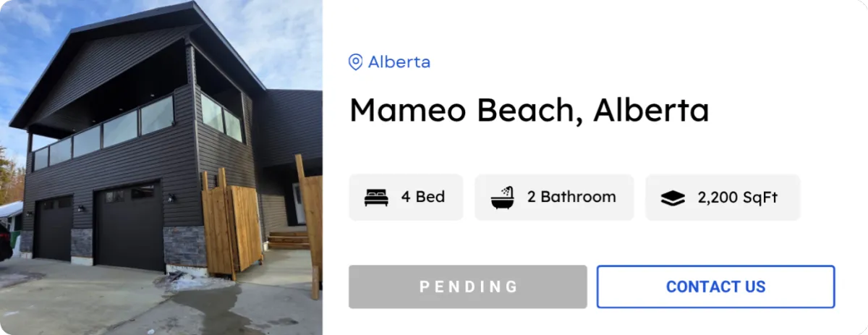
Task: Click the left garage door in the photo
Action: coord(54,227)
